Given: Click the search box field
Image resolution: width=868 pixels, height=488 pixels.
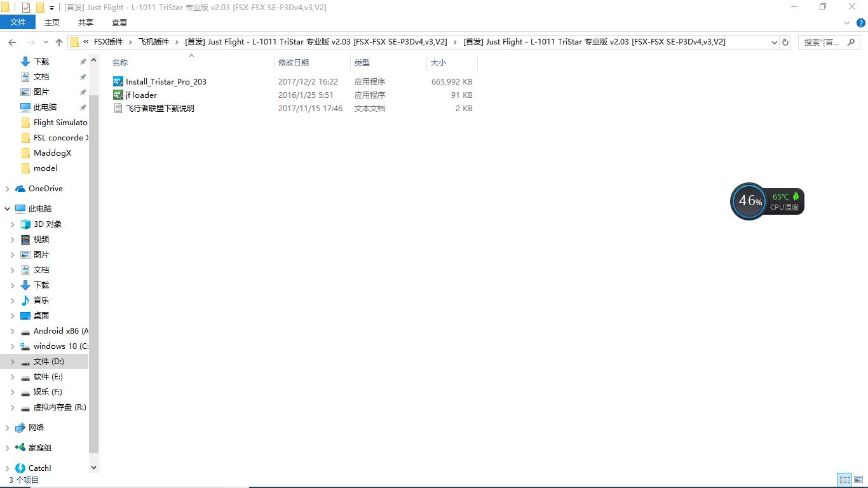Looking at the screenshot, I should click(x=830, y=42).
